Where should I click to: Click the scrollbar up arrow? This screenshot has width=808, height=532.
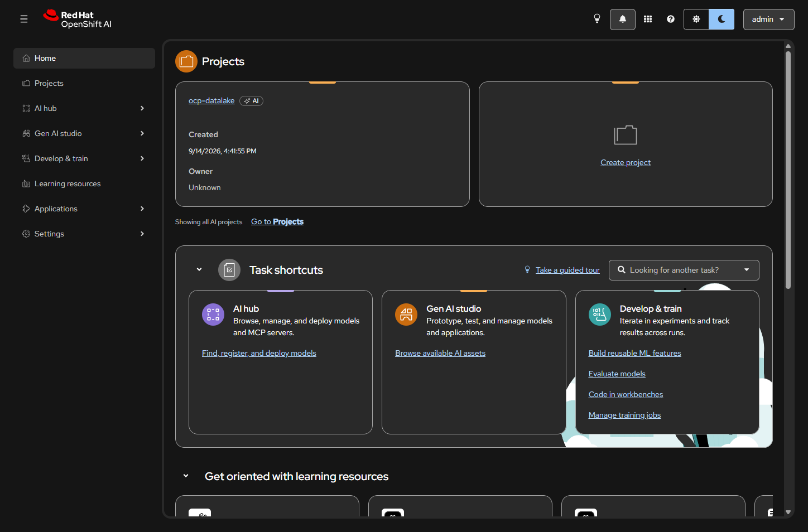(788, 46)
